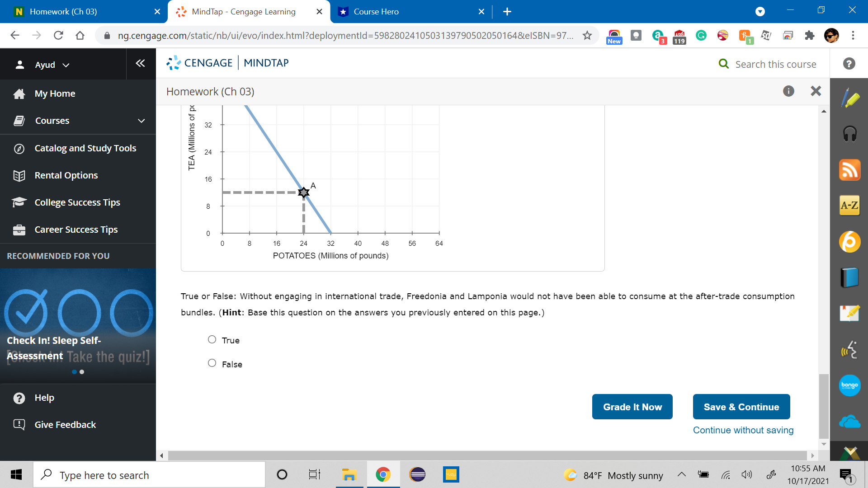The height and width of the screenshot is (488, 868).
Task: Open the cloud storage app icon
Action: [x=850, y=422]
